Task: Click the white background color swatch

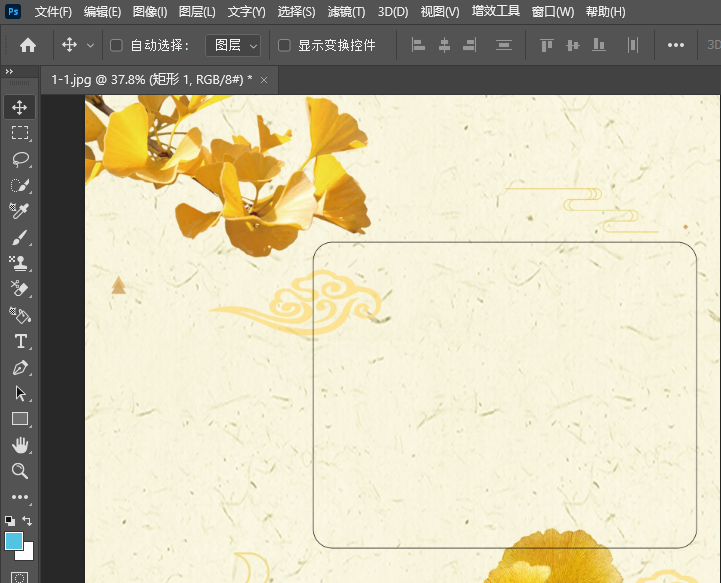Action: coord(28,554)
